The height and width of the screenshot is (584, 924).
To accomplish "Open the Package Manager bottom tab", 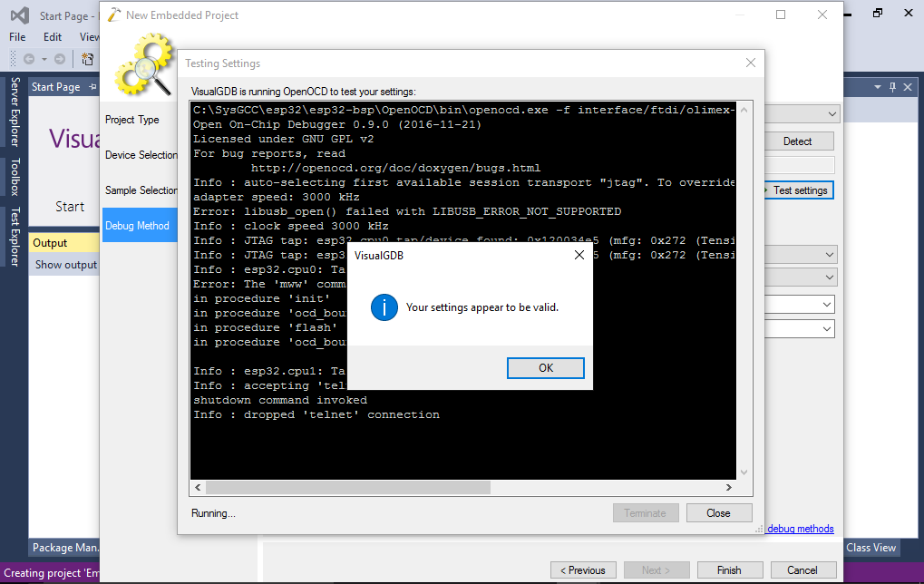I will click(65, 548).
